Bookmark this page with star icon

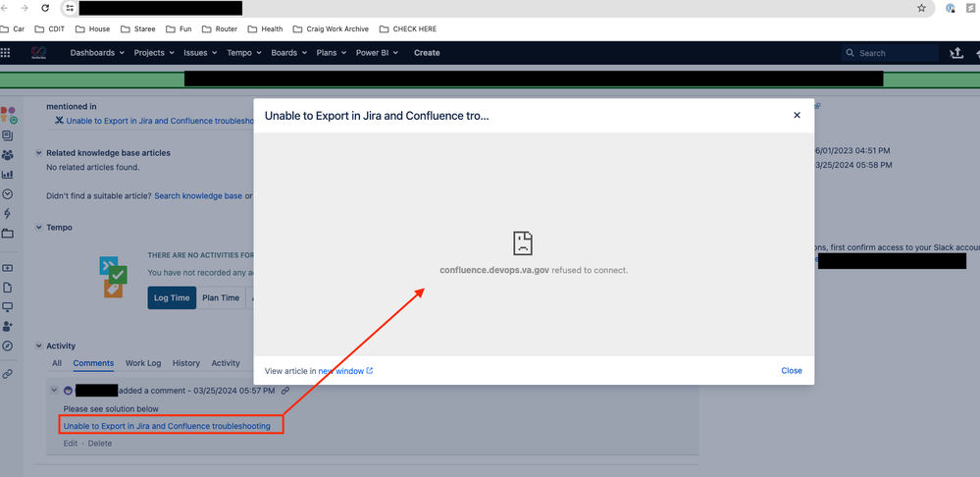[x=921, y=8]
